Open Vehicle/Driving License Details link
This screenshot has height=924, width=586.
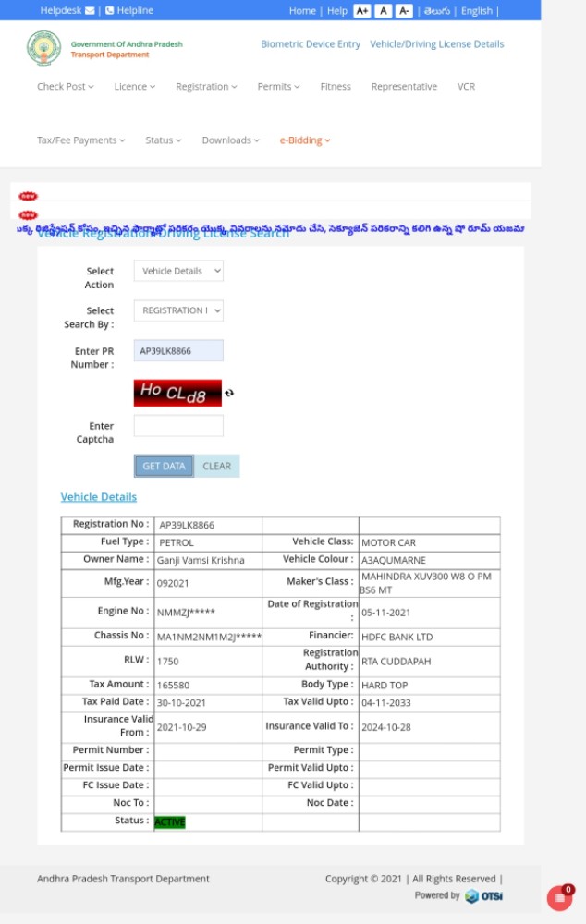coord(437,43)
